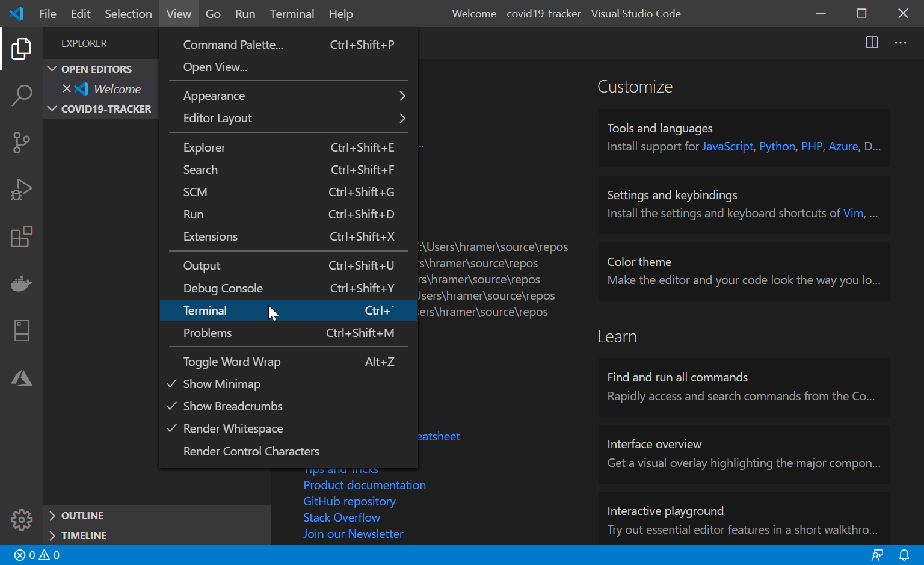This screenshot has height=565, width=924.
Task: Click the JavaScript language link
Action: [727, 146]
